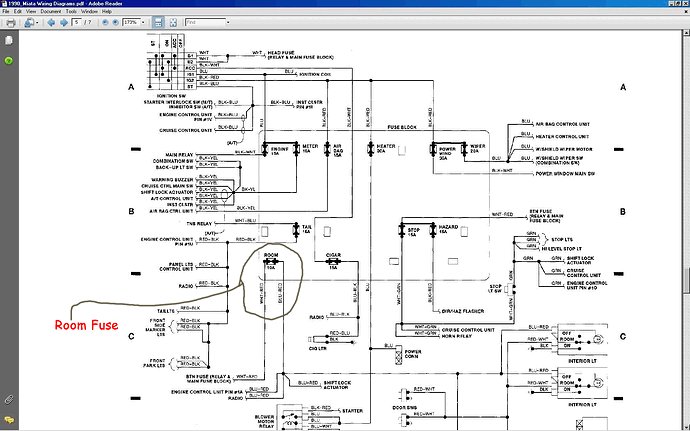690x431 pixels.
Task: Click the 'DIR/HAZ FLASHER' label
Action: click(x=462, y=311)
